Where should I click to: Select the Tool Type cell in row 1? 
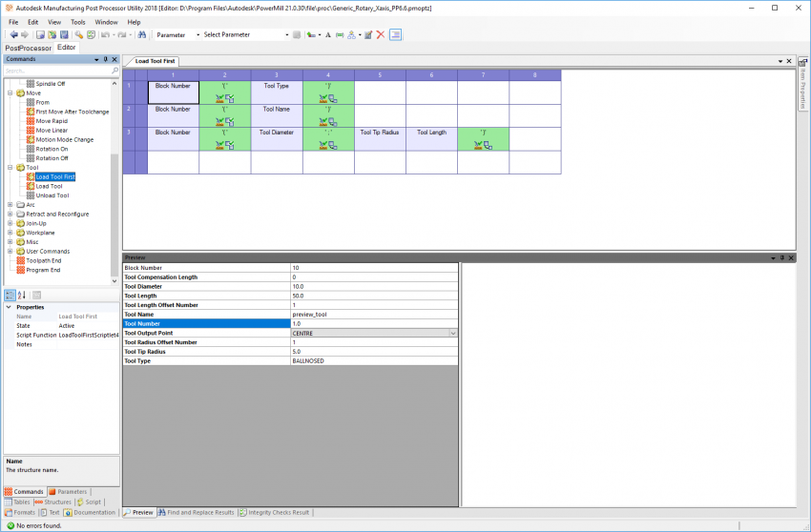(277, 92)
